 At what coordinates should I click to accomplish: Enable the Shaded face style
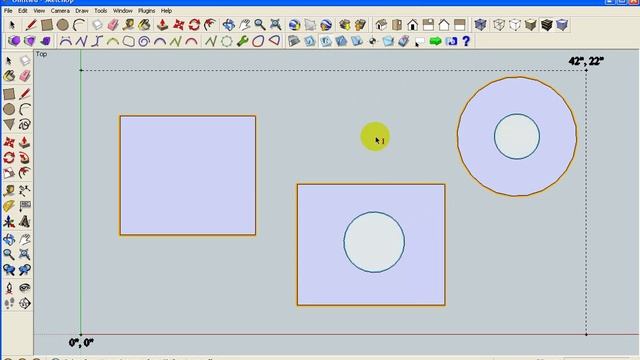click(531, 25)
